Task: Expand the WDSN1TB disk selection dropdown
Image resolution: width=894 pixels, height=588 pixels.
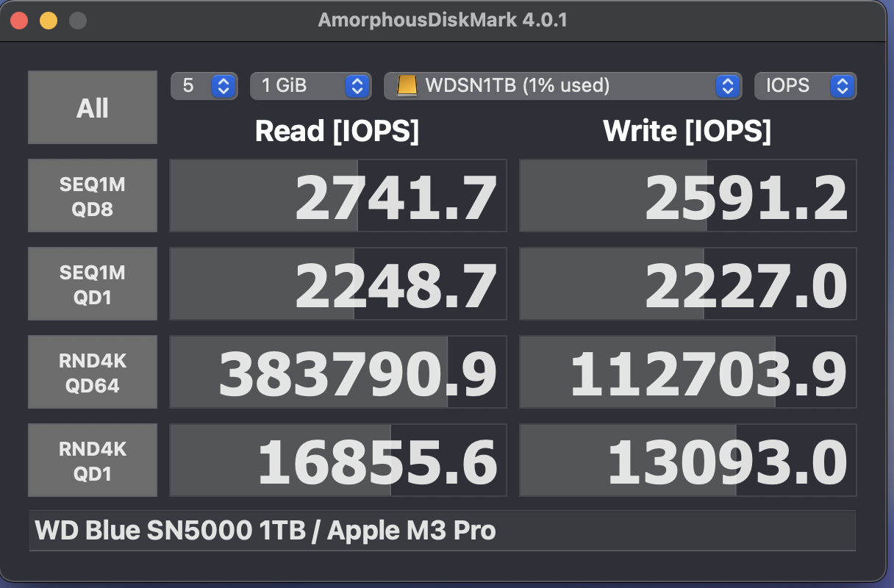Action: point(562,86)
